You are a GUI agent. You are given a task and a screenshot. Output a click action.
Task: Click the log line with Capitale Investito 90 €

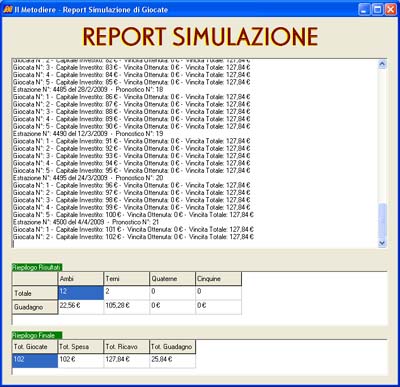(132, 126)
